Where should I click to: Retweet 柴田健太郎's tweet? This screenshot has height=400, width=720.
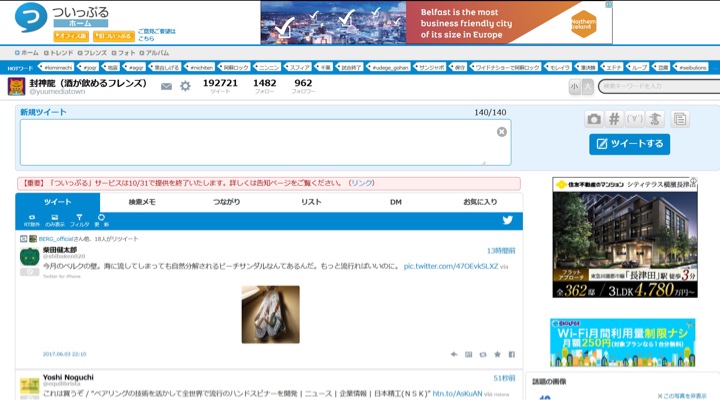(x=483, y=354)
